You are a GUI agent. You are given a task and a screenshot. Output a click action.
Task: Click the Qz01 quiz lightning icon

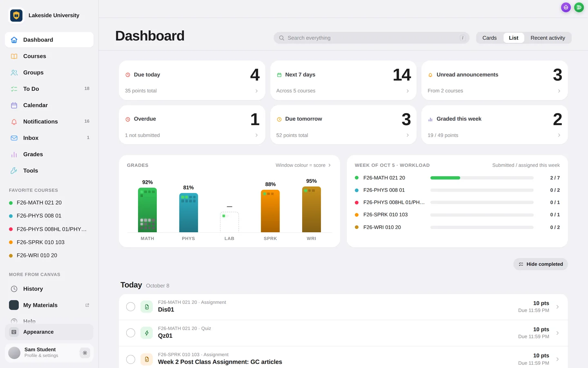pos(147,333)
